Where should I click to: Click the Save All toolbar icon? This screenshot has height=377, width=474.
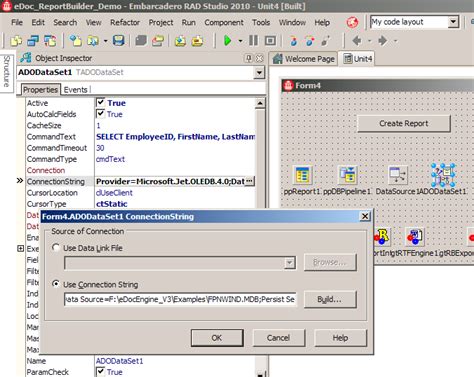click(x=141, y=41)
